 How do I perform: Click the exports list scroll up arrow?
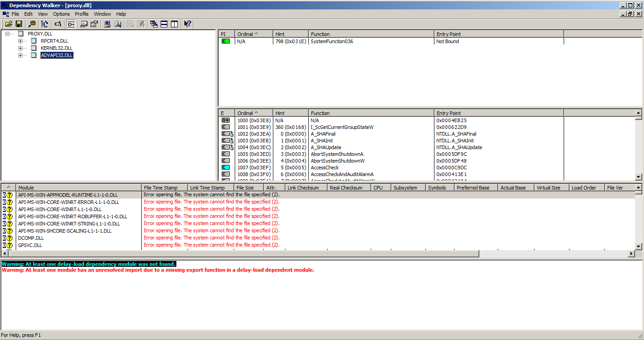coord(639,113)
